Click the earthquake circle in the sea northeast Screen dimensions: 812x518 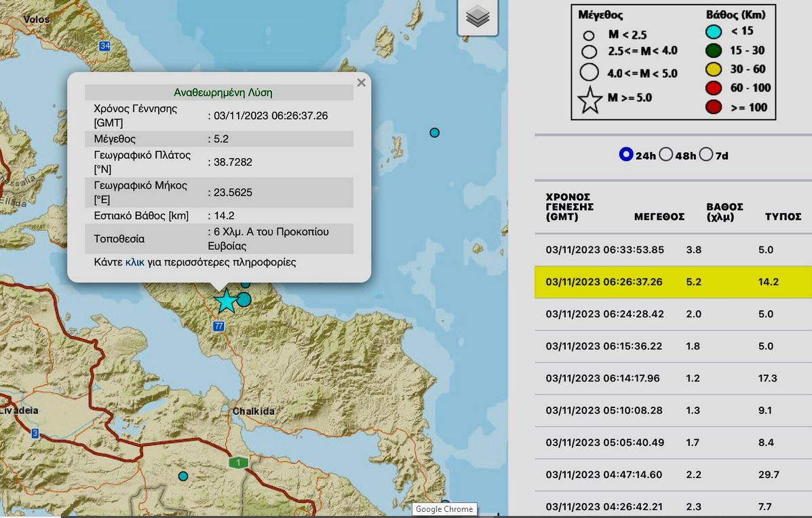point(435,132)
